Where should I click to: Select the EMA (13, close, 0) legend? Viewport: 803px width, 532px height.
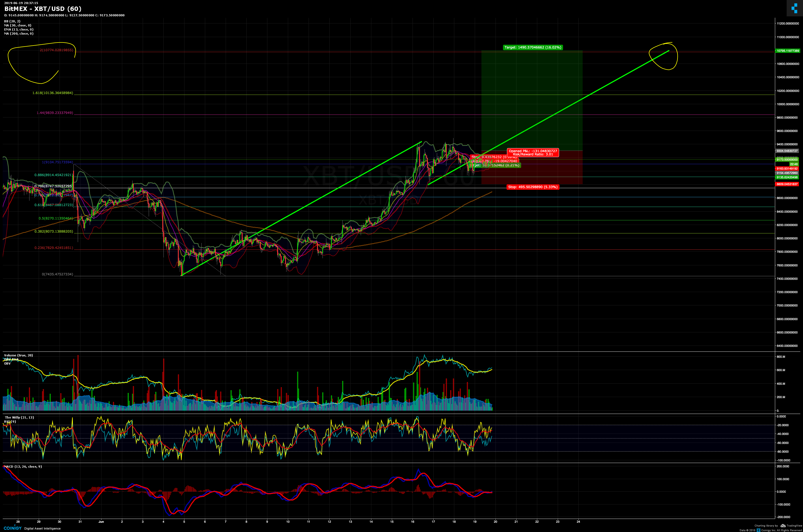(19, 29)
